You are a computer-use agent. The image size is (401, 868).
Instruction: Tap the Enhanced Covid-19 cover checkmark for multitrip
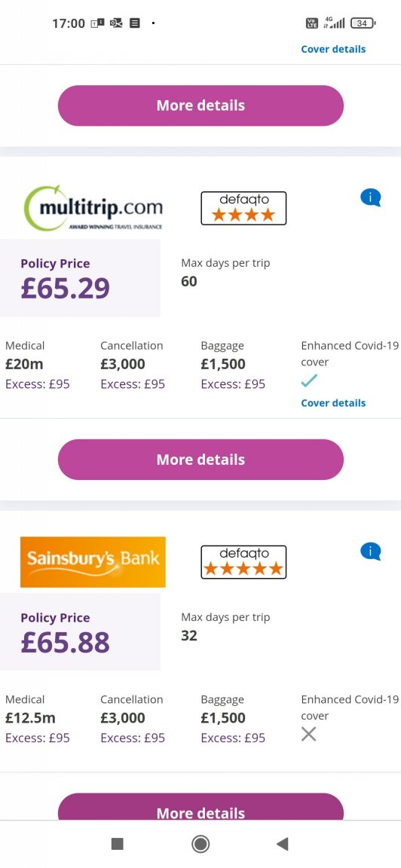[x=309, y=381]
